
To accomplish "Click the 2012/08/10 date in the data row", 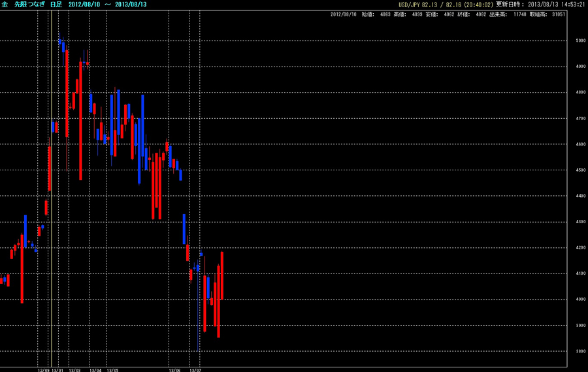I will click(343, 14).
